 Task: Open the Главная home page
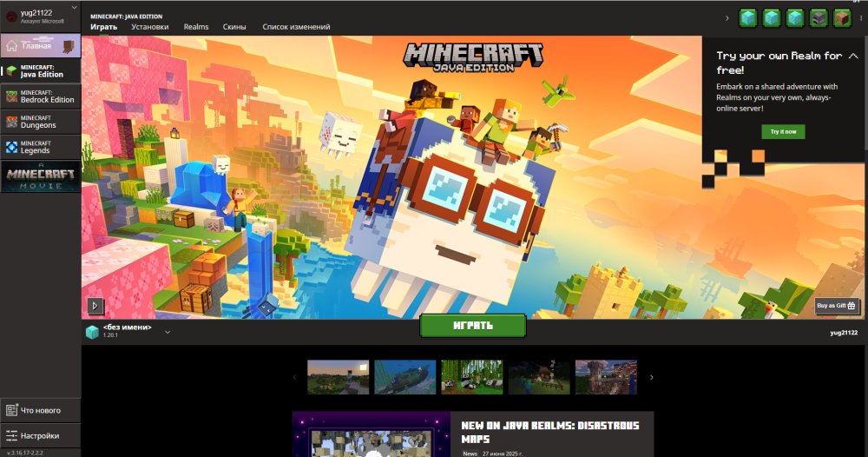[41, 46]
